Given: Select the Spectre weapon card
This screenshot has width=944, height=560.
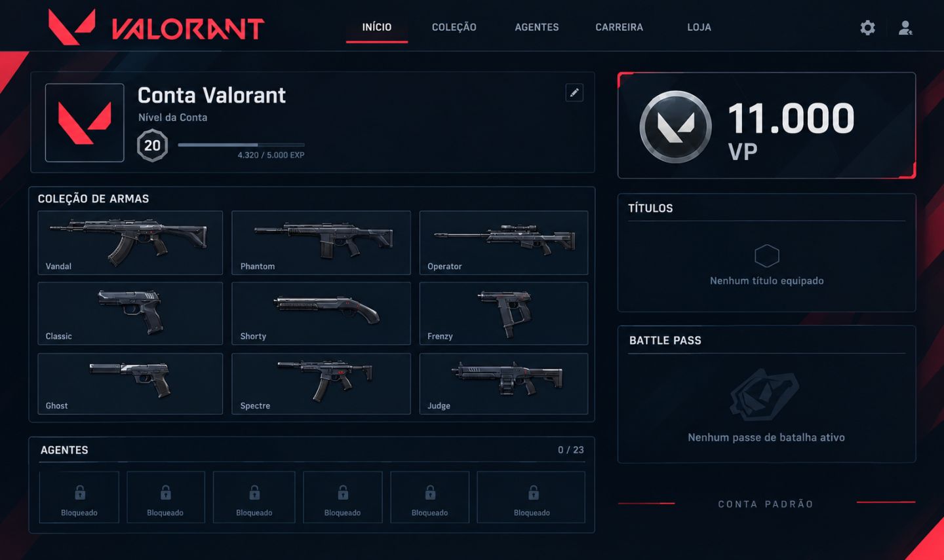Looking at the screenshot, I should point(321,384).
